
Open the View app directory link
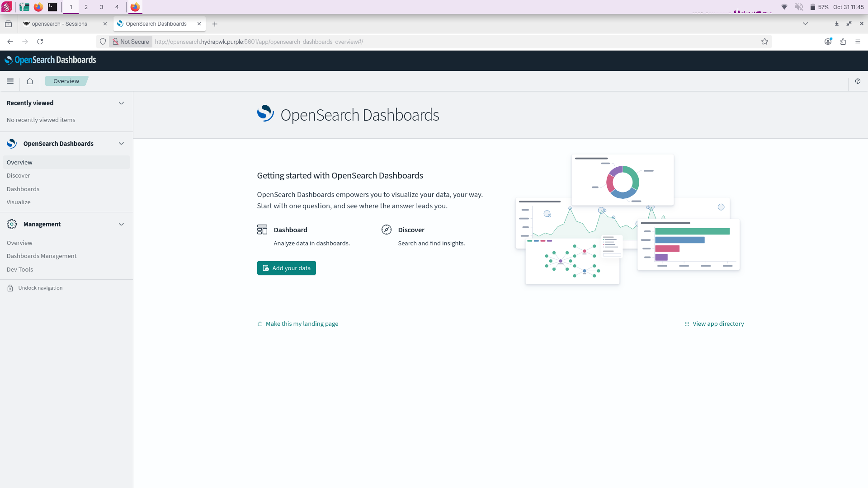pos(717,324)
